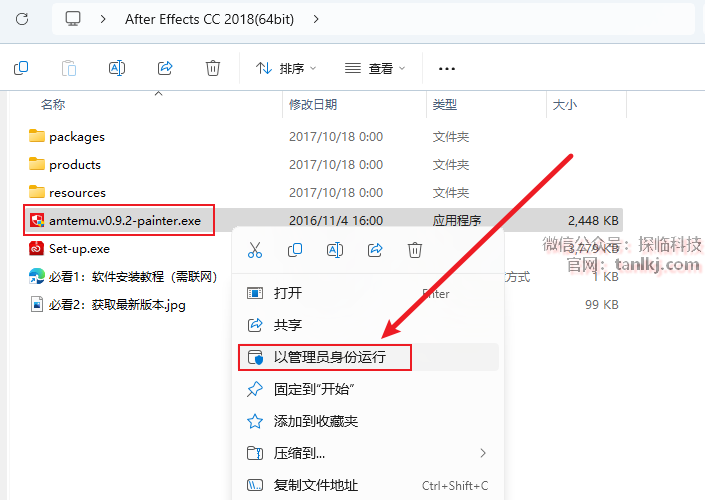This screenshot has width=705, height=500.
Task: Select After Effects CC 2018(64bit) breadcrumb
Action: click(210, 19)
